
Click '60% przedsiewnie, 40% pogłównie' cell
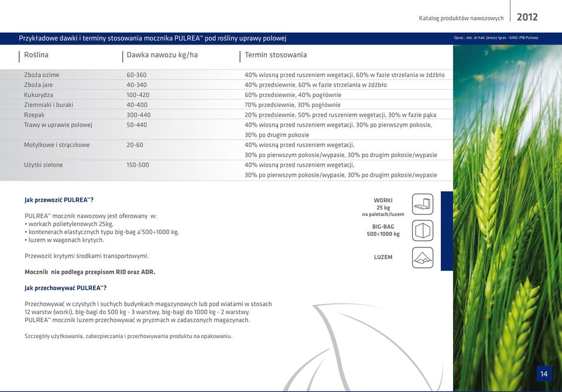293,95
